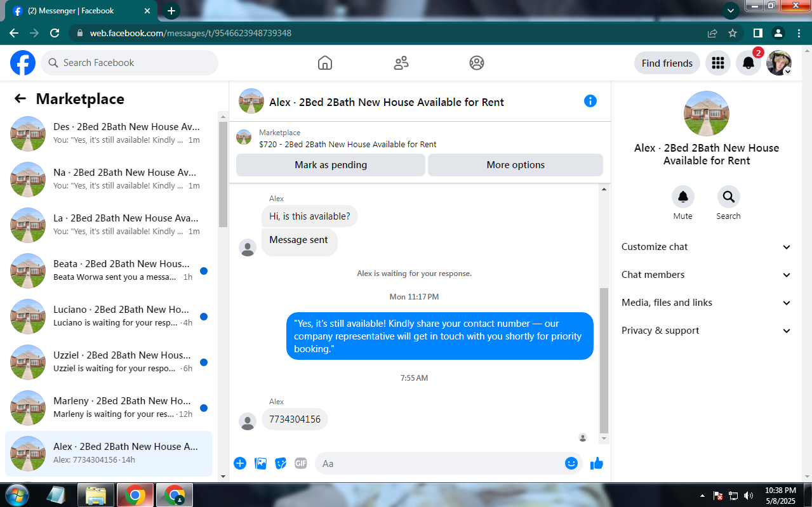This screenshot has height=507, width=812.
Task: Open the Friends icon in top navigation
Action: [x=401, y=63]
